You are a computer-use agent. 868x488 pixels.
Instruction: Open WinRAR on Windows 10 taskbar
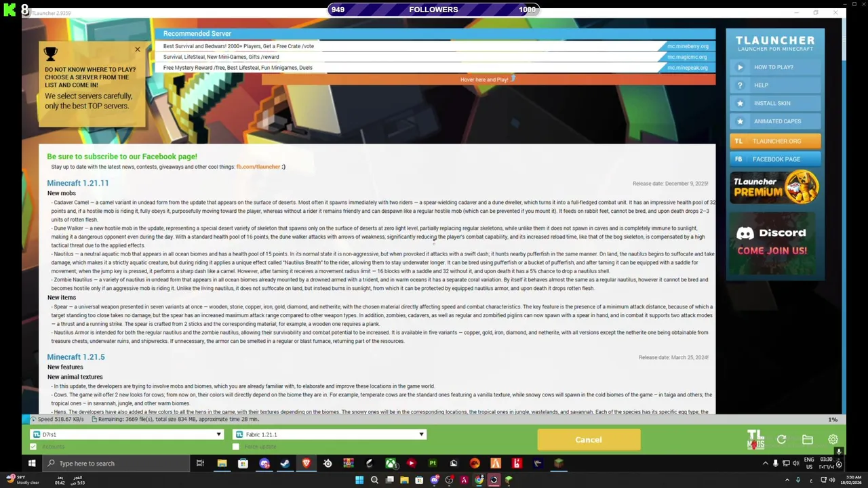349,464
